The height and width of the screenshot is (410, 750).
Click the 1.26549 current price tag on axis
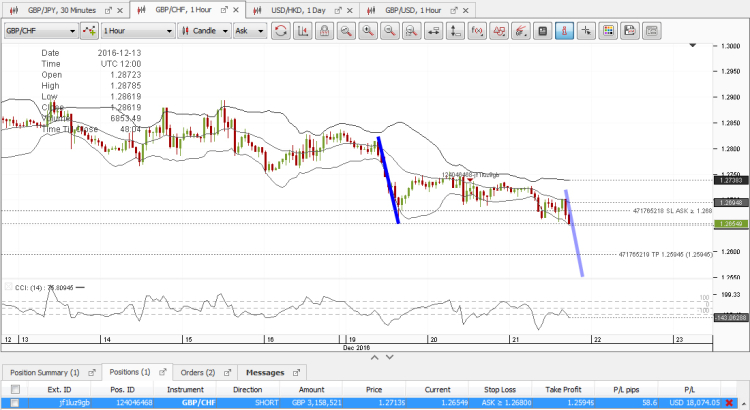pyautogui.click(x=731, y=224)
